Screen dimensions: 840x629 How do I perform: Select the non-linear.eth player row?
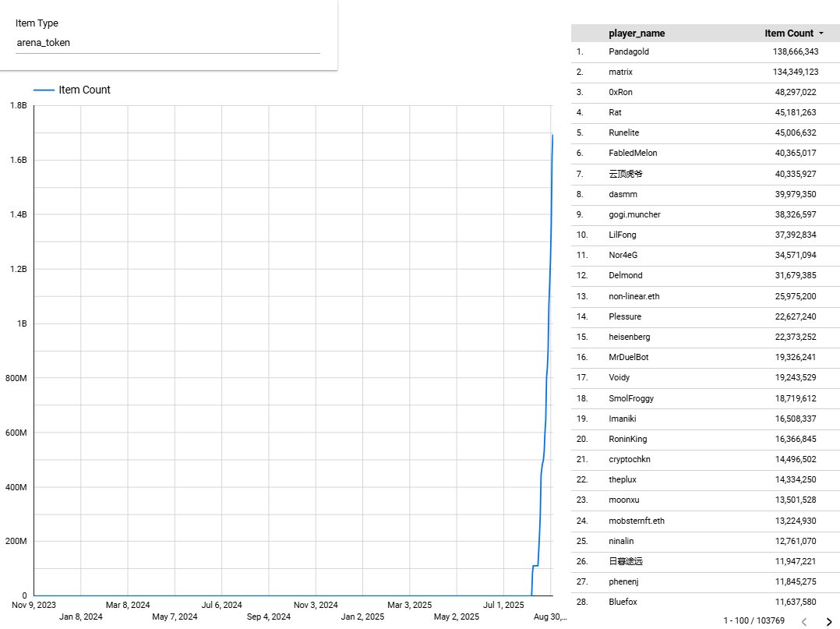[705, 297]
